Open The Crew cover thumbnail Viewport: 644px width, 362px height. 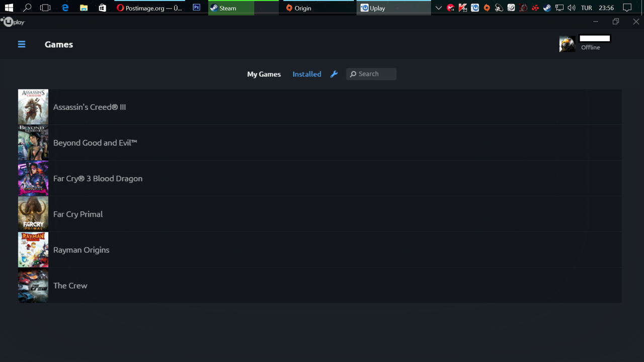(x=33, y=285)
